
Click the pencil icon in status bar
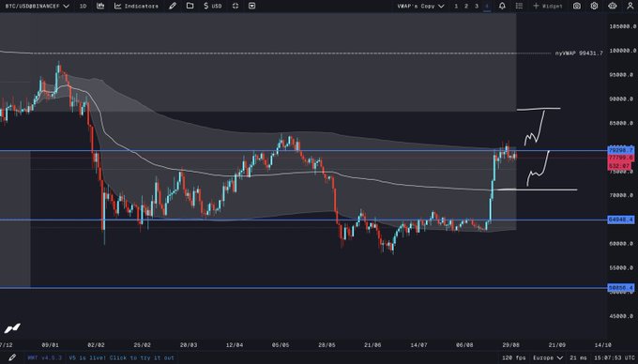(12, 357)
